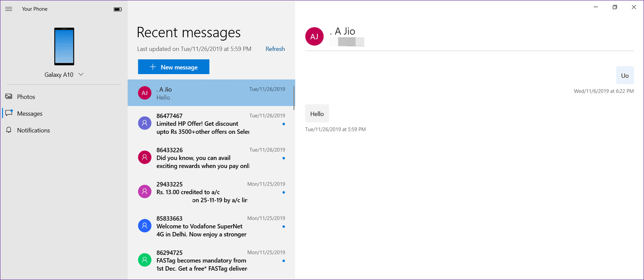The image size is (644, 280).
Task: Click the Messages chat bubble icon
Action: 9,113
